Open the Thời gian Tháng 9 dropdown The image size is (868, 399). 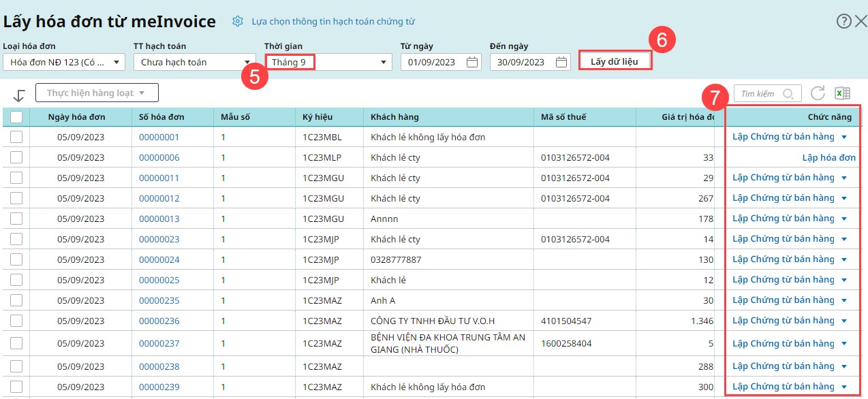coord(328,62)
